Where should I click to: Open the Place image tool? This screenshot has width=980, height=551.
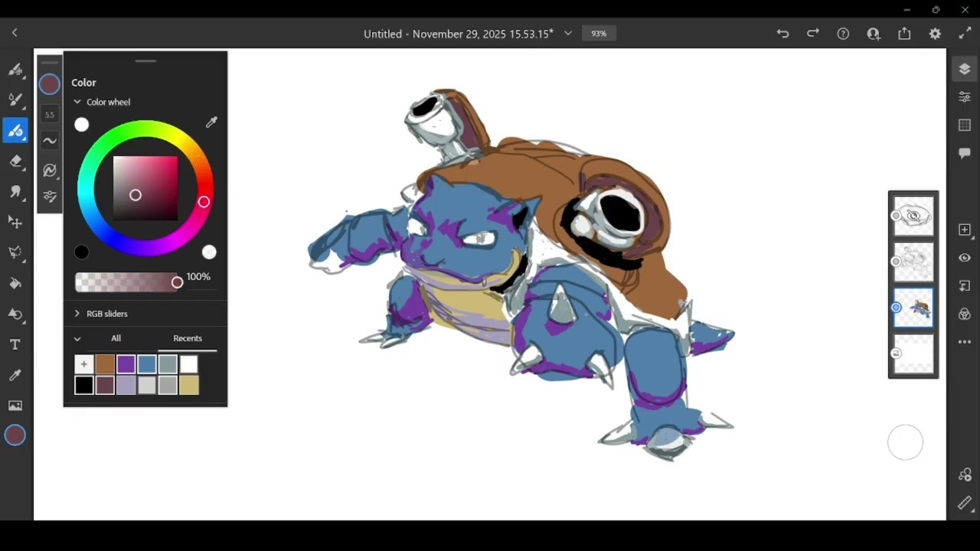(15, 406)
